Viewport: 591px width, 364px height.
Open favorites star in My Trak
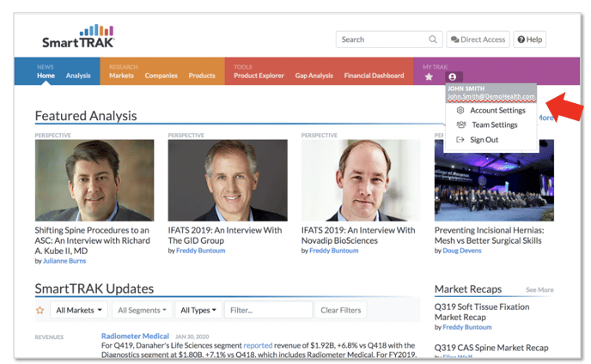(429, 77)
